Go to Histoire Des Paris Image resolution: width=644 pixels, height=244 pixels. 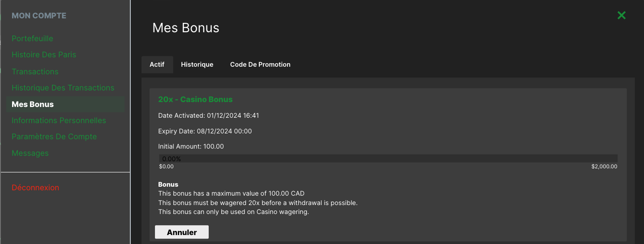44,55
